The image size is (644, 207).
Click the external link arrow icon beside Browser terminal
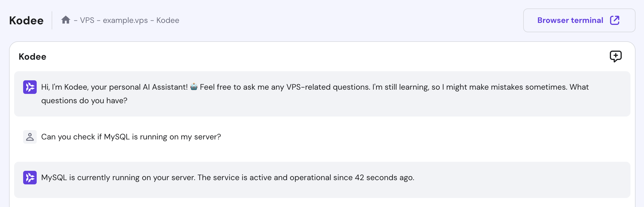[615, 20]
